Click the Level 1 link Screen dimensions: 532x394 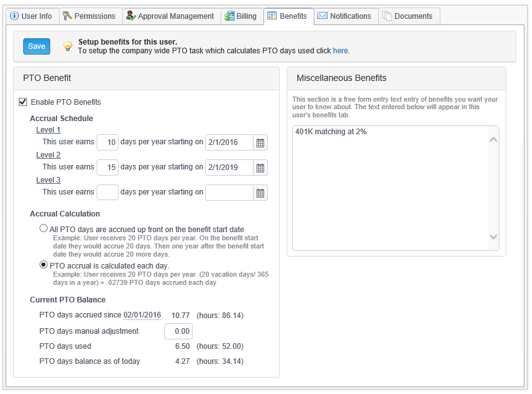pyautogui.click(x=48, y=130)
